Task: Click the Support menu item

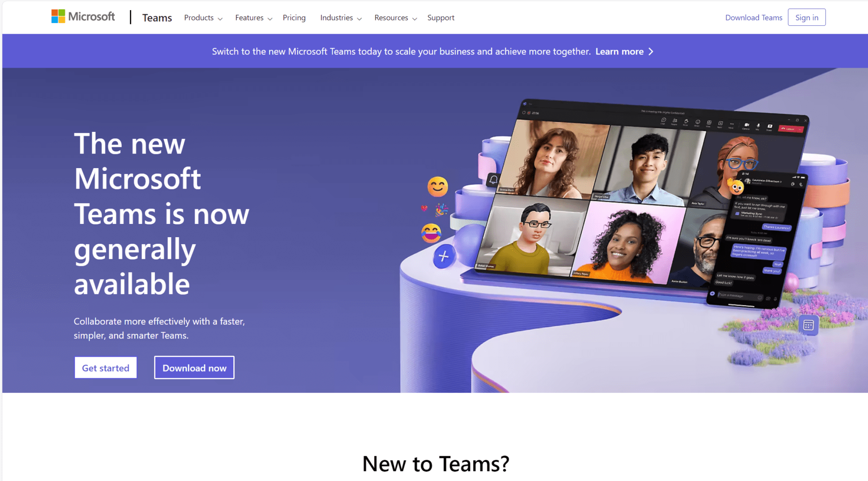Action: 441,17
